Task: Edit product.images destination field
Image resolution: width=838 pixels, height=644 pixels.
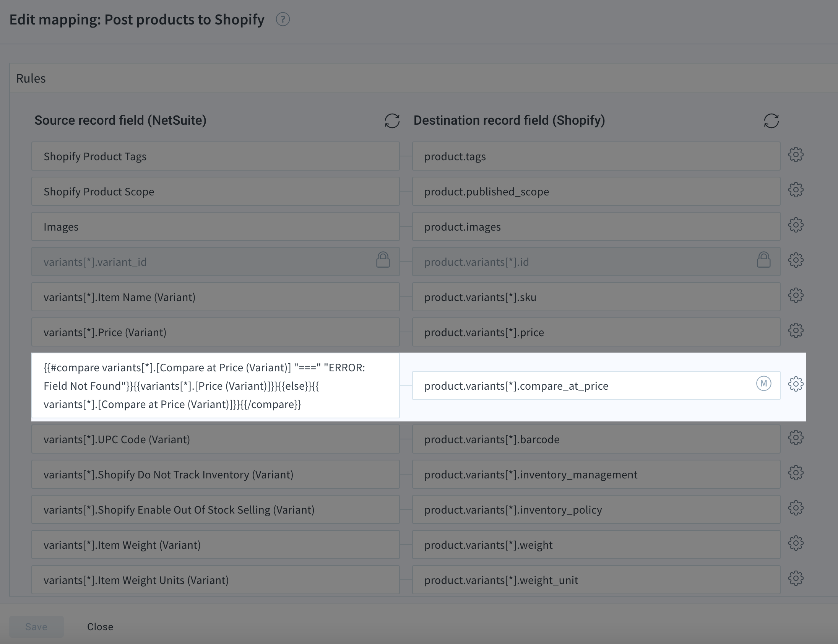Action: (x=596, y=227)
